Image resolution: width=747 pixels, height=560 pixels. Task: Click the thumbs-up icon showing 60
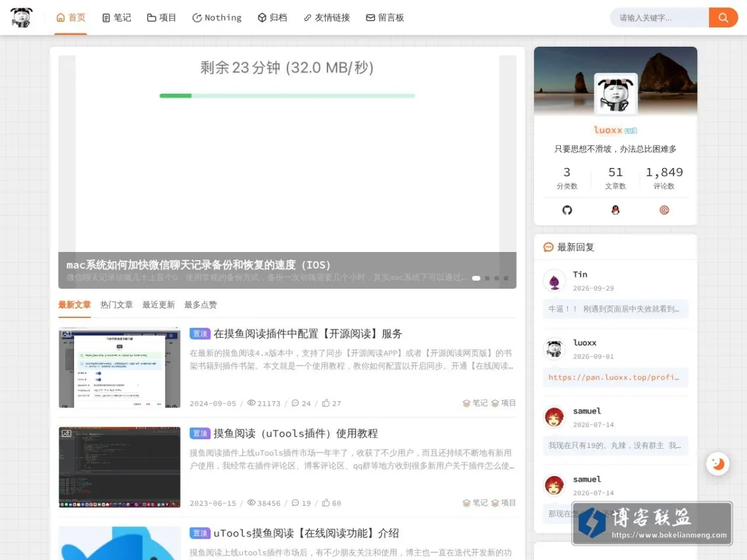326,503
